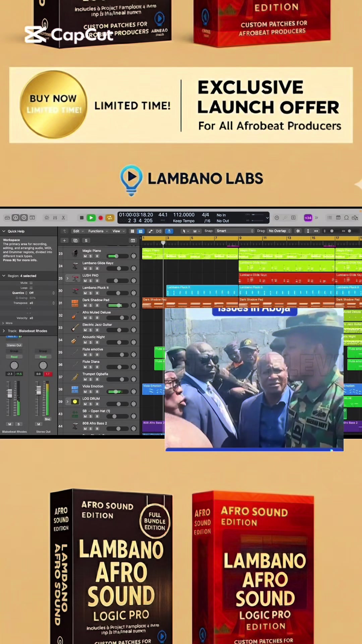Open the List Editors icon

(329, 218)
